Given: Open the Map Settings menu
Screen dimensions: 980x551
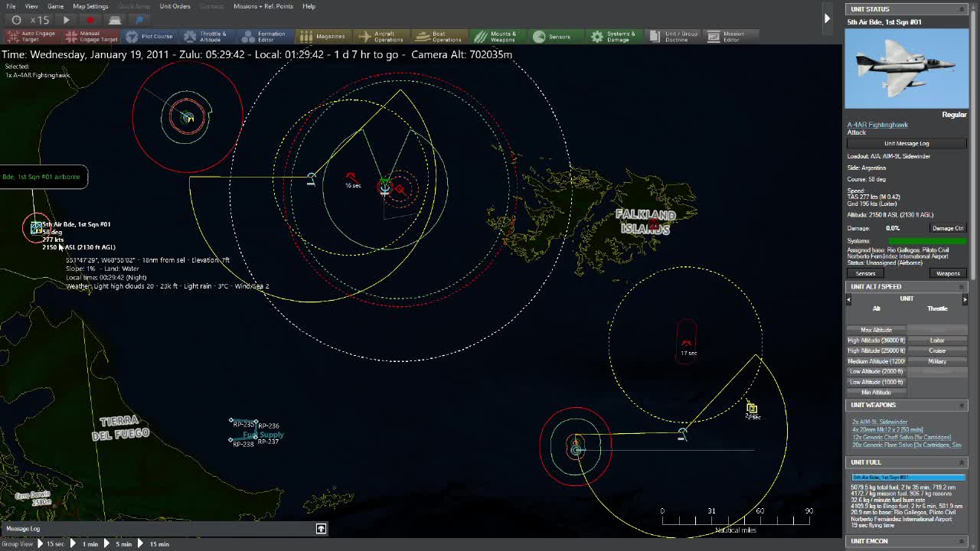Looking at the screenshot, I should click(x=90, y=6).
